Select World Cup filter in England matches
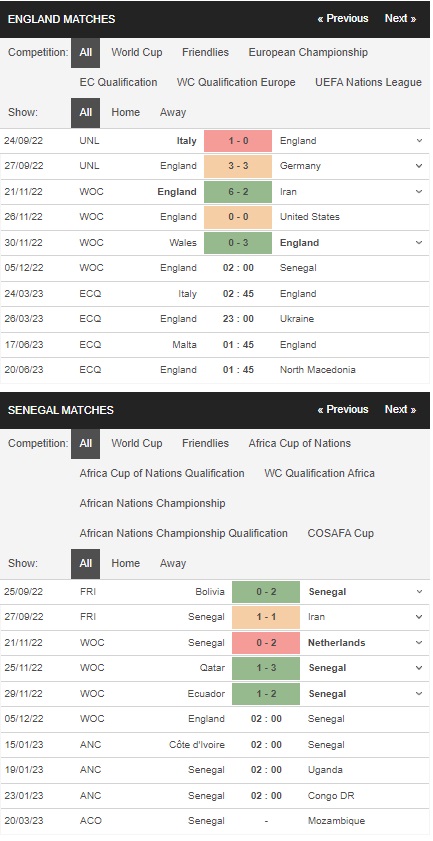Image resolution: width=433 pixels, height=841 pixels. [x=137, y=52]
